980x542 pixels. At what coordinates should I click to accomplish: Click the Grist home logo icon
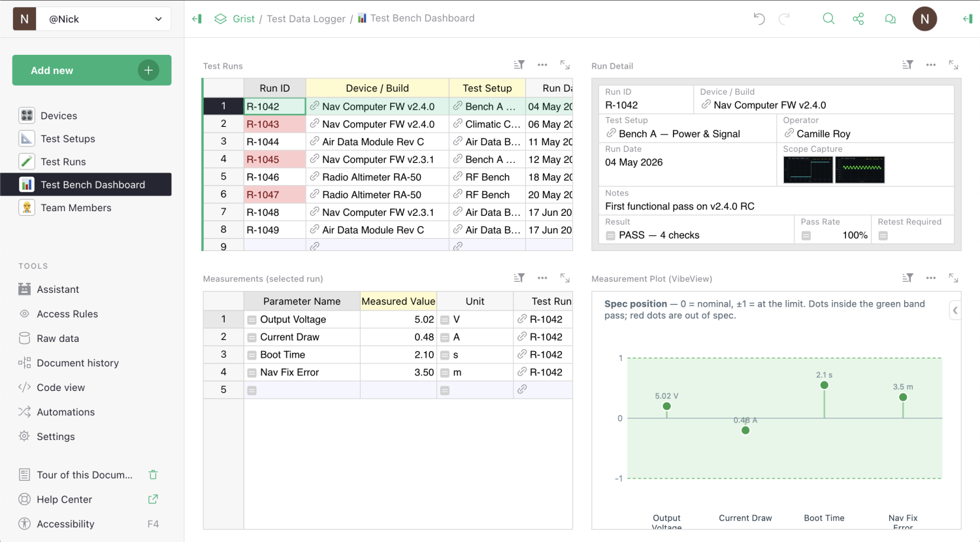220,19
